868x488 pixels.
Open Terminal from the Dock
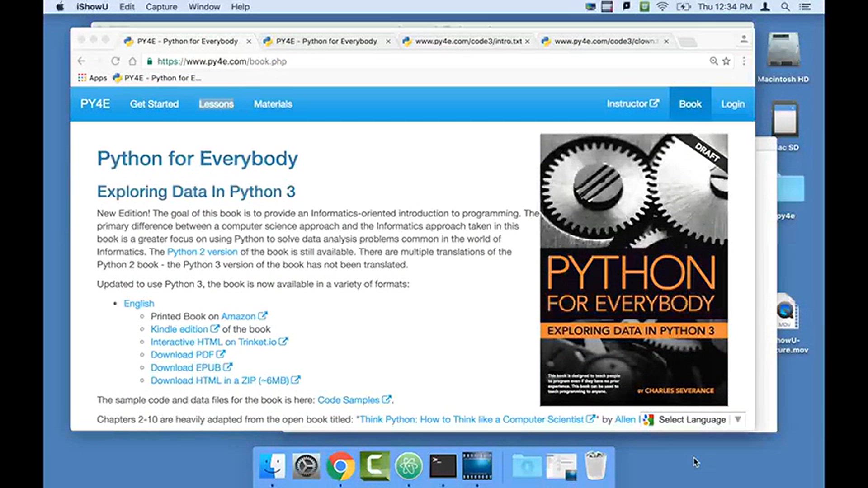(x=443, y=466)
